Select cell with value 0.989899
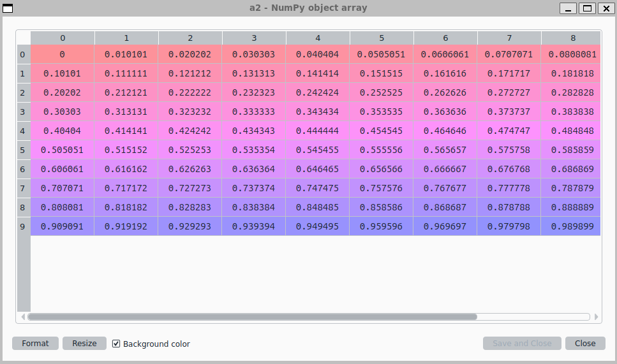 [571, 226]
